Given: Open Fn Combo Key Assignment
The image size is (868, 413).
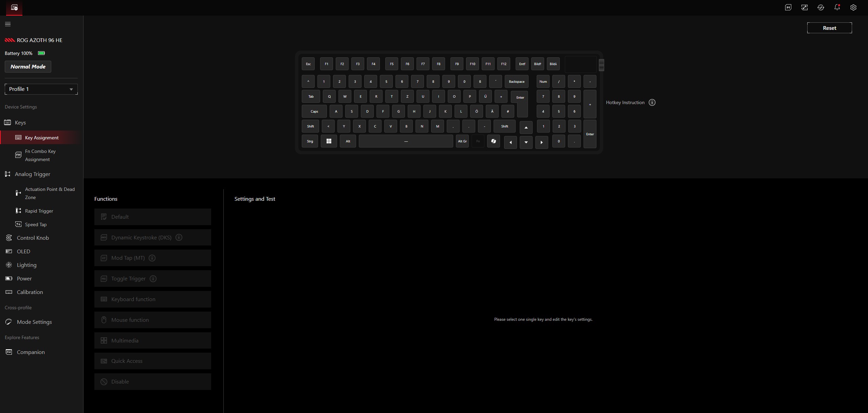Looking at the screenshot, I should (x=40, y=155).
